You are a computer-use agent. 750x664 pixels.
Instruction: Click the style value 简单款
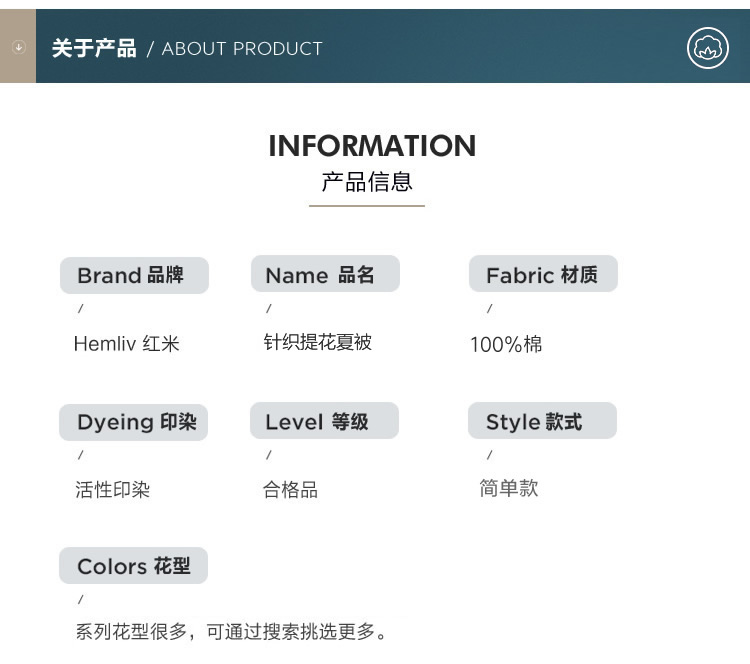point(509,488)
